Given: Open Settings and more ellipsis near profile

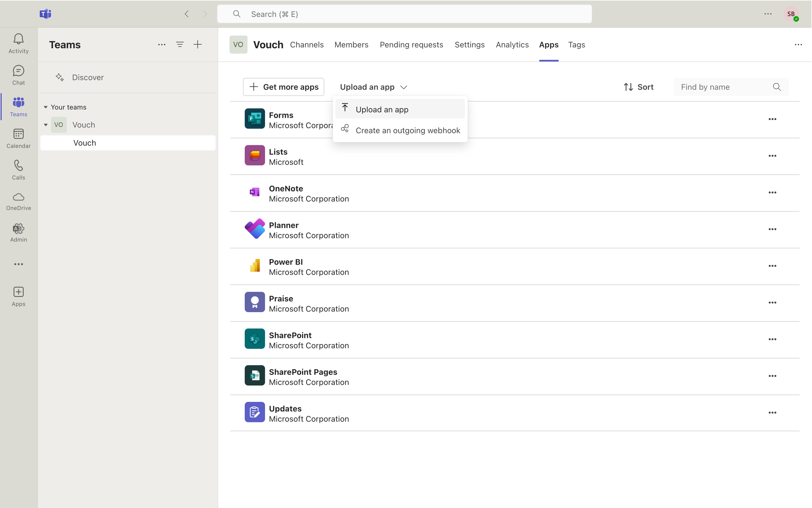Looking at the screenshot, I should coord(768,14).
